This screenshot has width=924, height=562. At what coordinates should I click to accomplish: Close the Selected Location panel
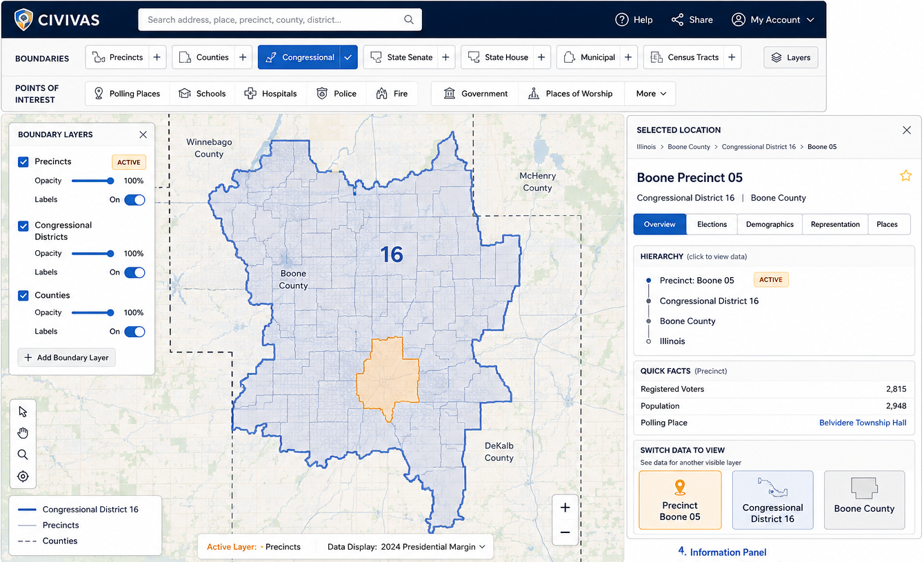907,130
